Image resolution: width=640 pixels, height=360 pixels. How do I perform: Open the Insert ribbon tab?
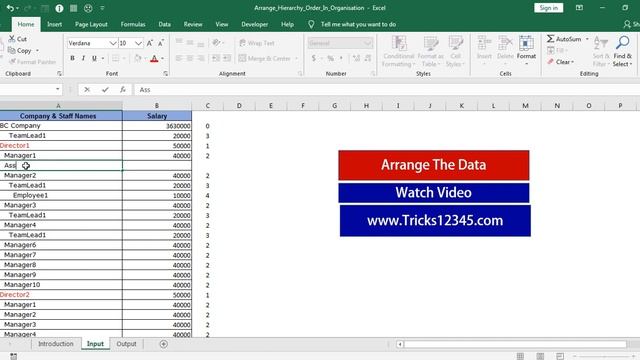tap(54, 24)
